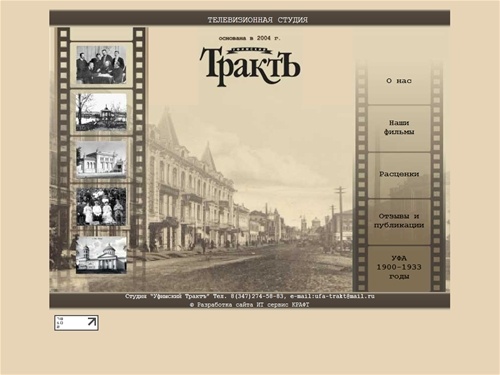Open the "О нас" menu item
Screen dimensions: 500x375
[x=399, y=81]
